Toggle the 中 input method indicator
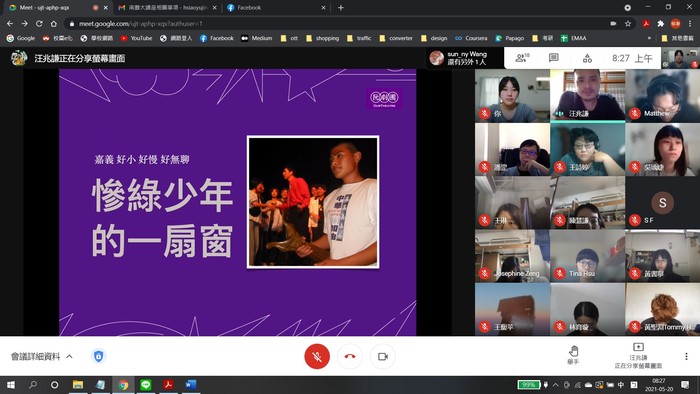The width and height of the screenshot is (700, 394). coord(621,385)
